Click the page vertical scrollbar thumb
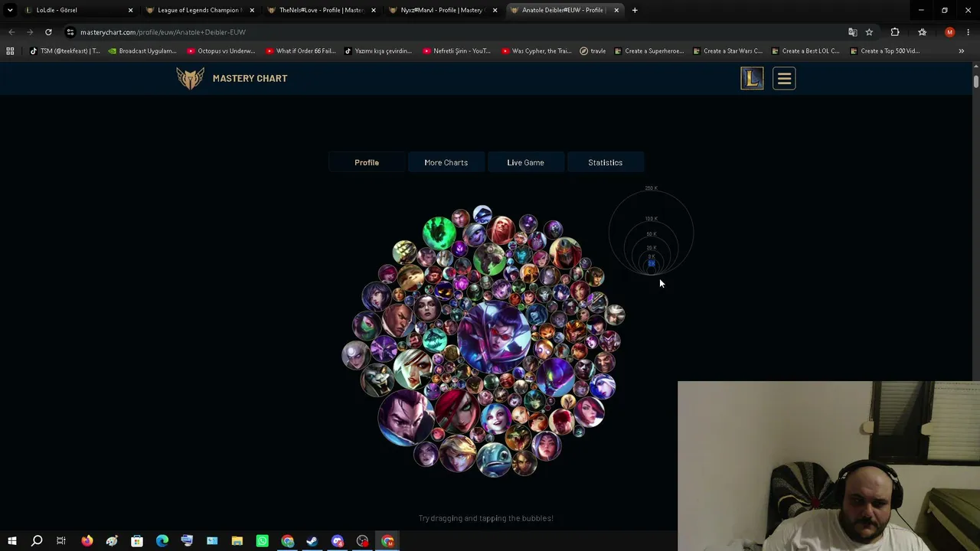Image resolution: width=980 pixels, height=551 pixels. pyautogui.click(x=975, y=81)
